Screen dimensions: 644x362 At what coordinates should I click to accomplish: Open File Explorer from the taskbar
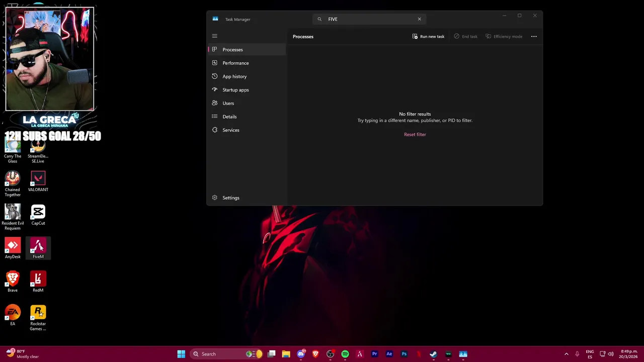pos(286,354)
